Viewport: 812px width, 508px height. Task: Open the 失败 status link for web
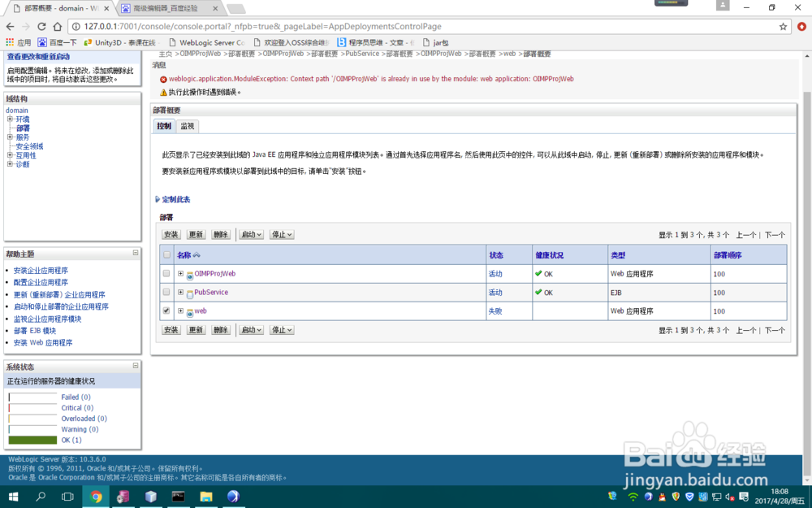(495, 311)
